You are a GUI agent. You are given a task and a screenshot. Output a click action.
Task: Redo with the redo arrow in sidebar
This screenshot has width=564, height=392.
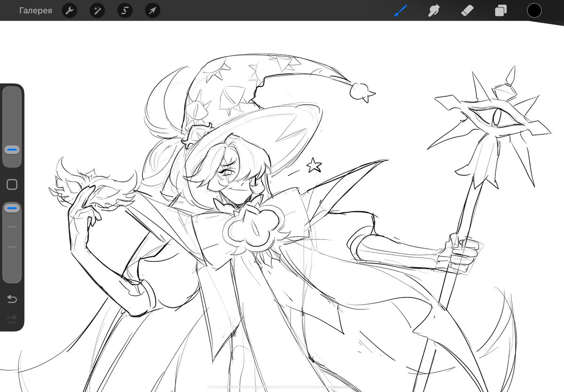[x=12, y=319]
